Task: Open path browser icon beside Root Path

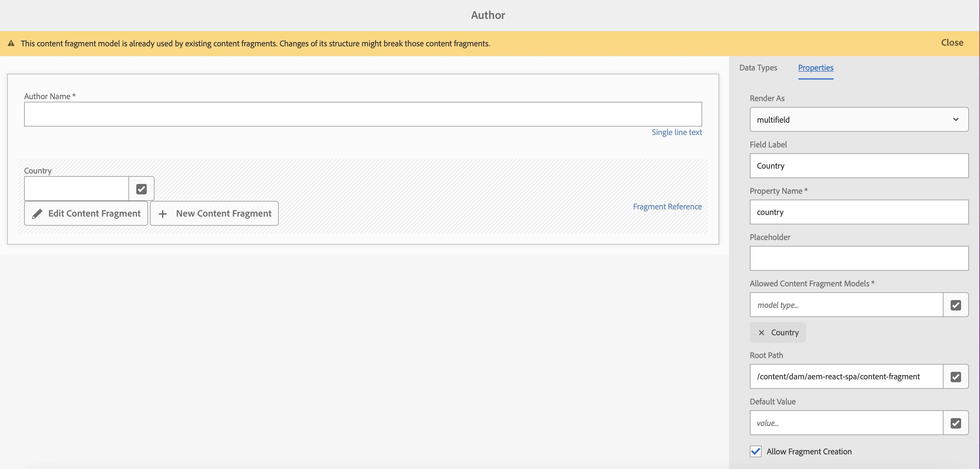Action: click(955, 377)
